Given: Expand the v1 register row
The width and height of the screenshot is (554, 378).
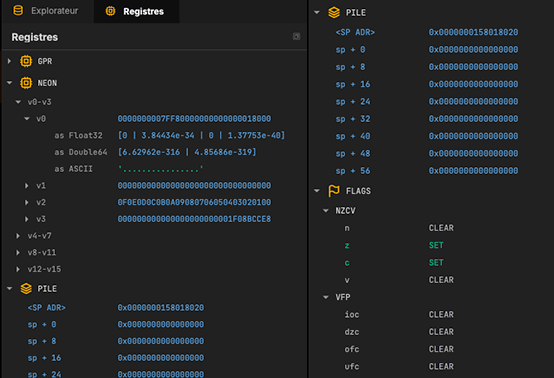Looking at the screenshot, I should coord(26,185).
